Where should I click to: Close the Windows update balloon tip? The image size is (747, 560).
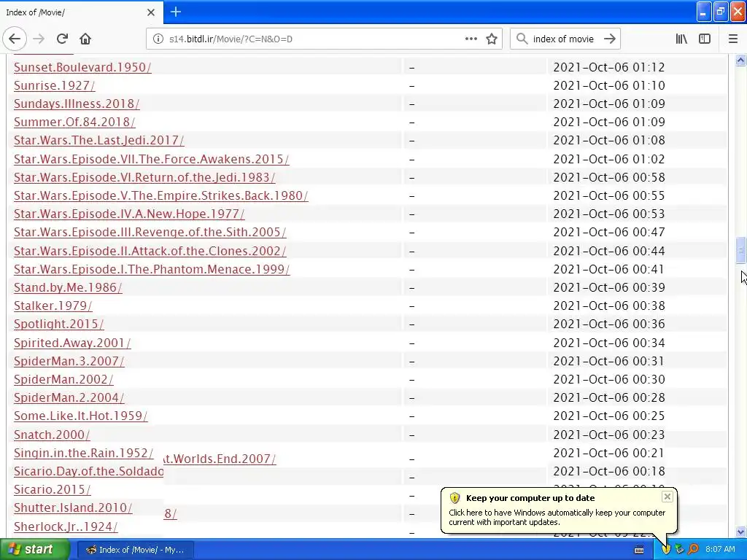click(667, 497)
